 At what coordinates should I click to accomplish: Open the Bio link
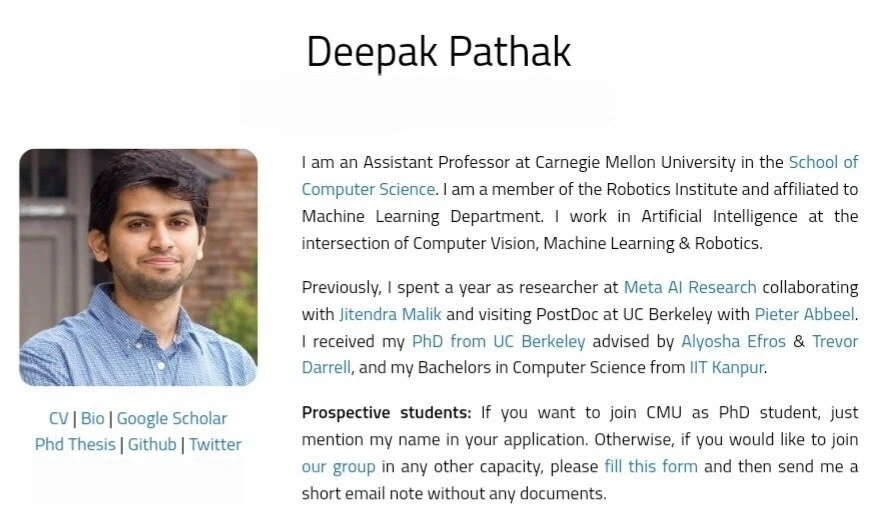93,418
